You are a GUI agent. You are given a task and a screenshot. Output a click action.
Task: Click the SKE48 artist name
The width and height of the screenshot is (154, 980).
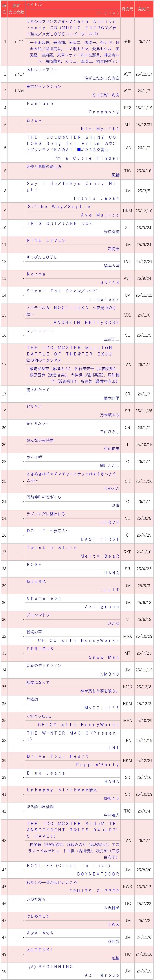[x=110, y=283]
